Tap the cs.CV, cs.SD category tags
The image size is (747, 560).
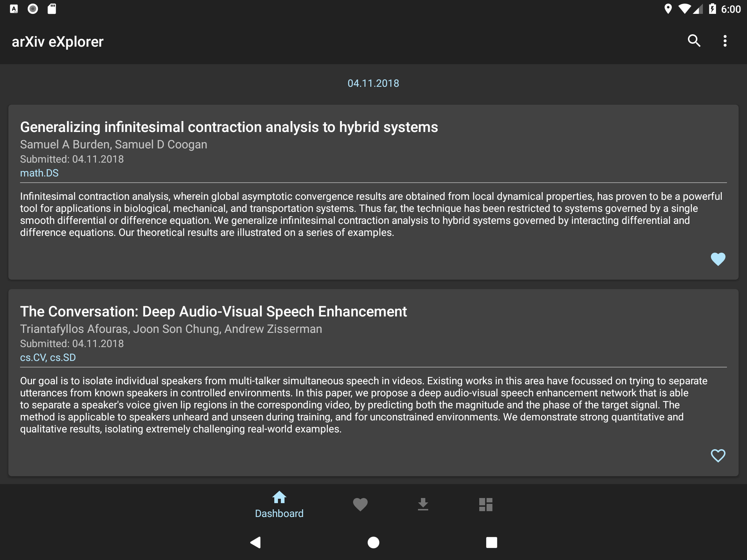pos(48,358)
